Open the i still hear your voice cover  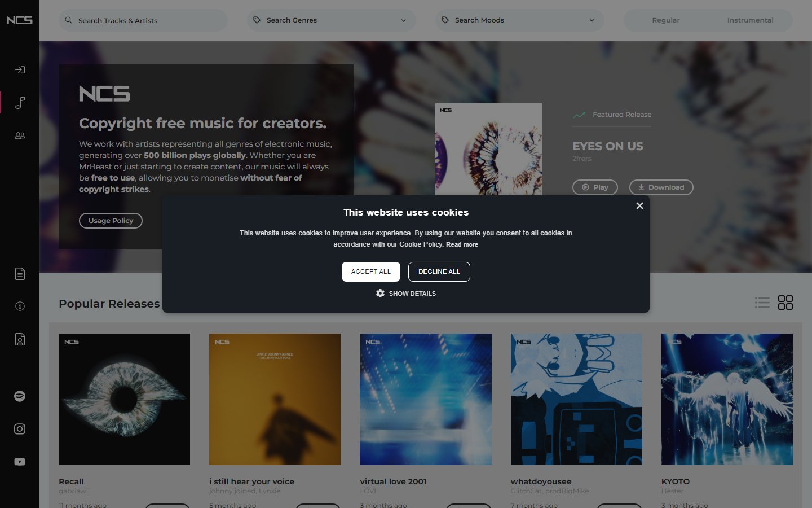[x=275, y=399]
